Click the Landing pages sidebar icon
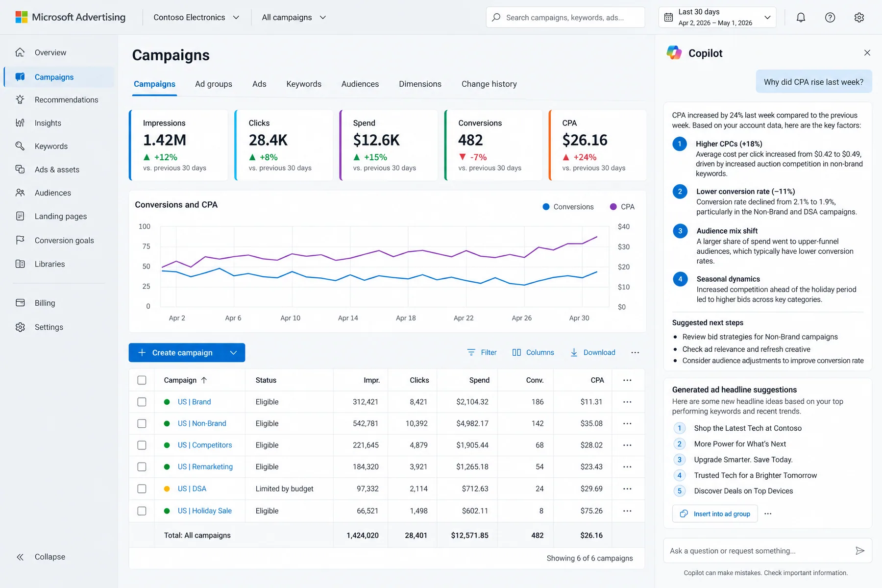882x588 pixels. click(x=20, y=216)
